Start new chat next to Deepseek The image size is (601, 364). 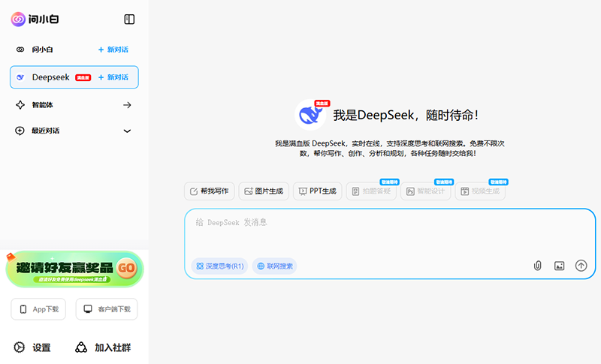113,77
